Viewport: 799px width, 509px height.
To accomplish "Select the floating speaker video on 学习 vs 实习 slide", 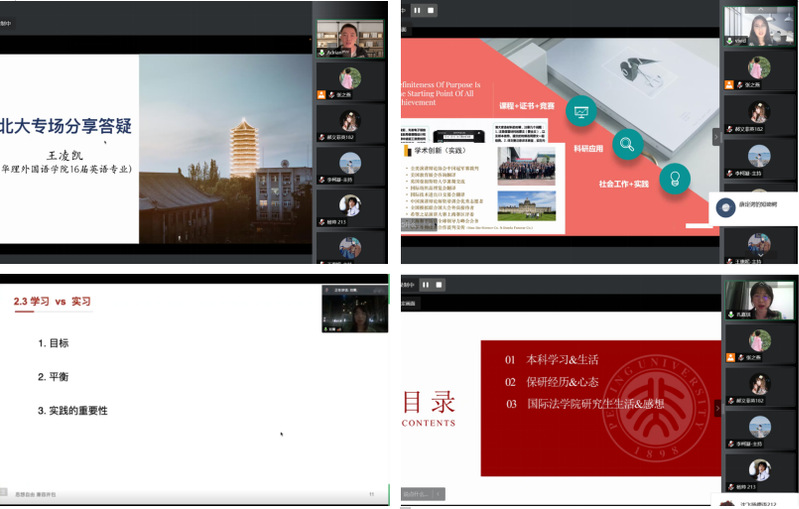I will click(348, 307).
